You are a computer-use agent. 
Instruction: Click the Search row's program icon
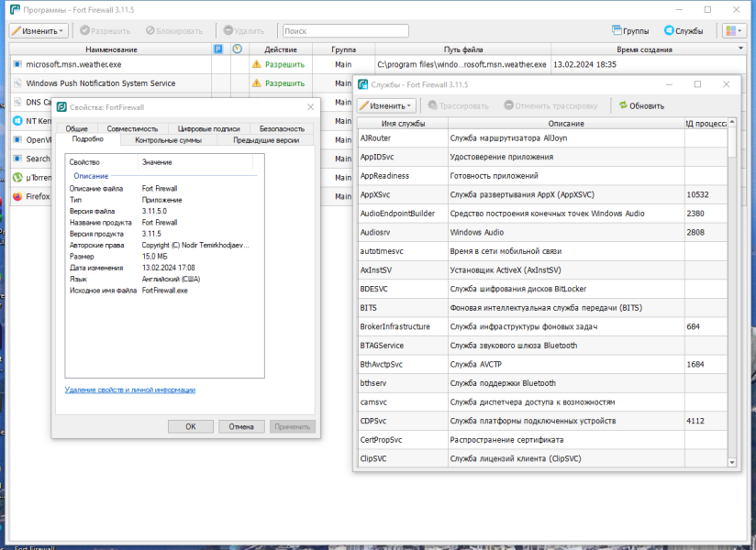17,159
